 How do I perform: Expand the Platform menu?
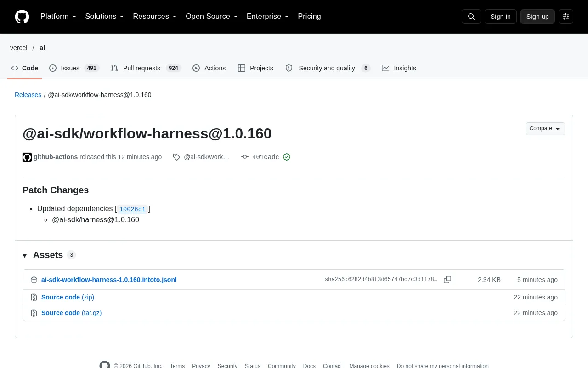click(x=58, y=17)
